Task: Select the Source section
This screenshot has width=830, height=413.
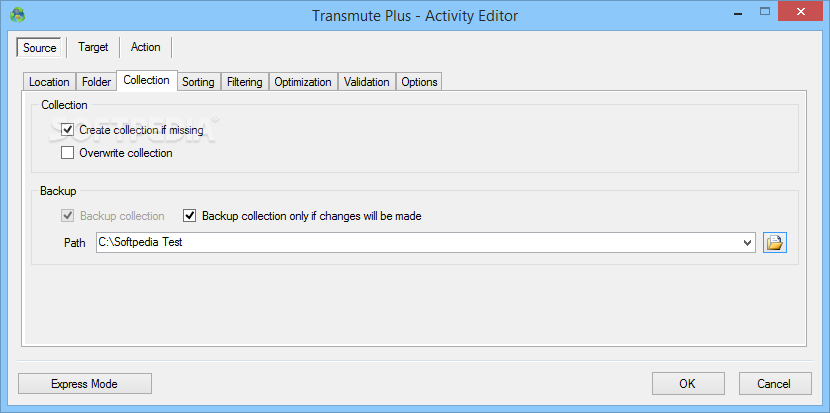Action: click(x=40, y=48)
